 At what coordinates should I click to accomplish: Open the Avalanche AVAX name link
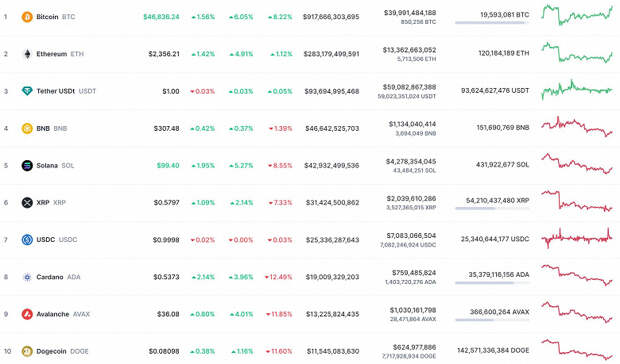point(63,314)
